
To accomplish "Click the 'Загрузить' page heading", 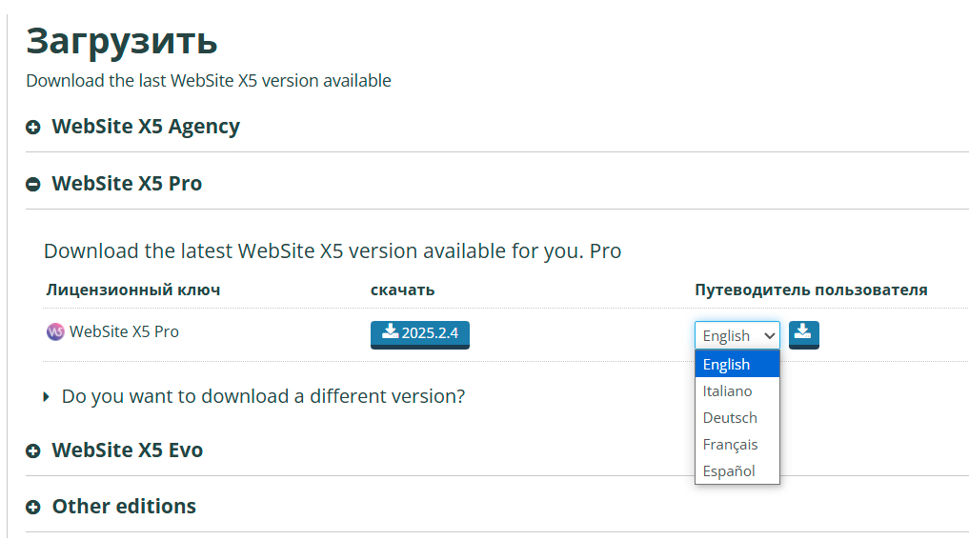I will click(x=122, y=42).
